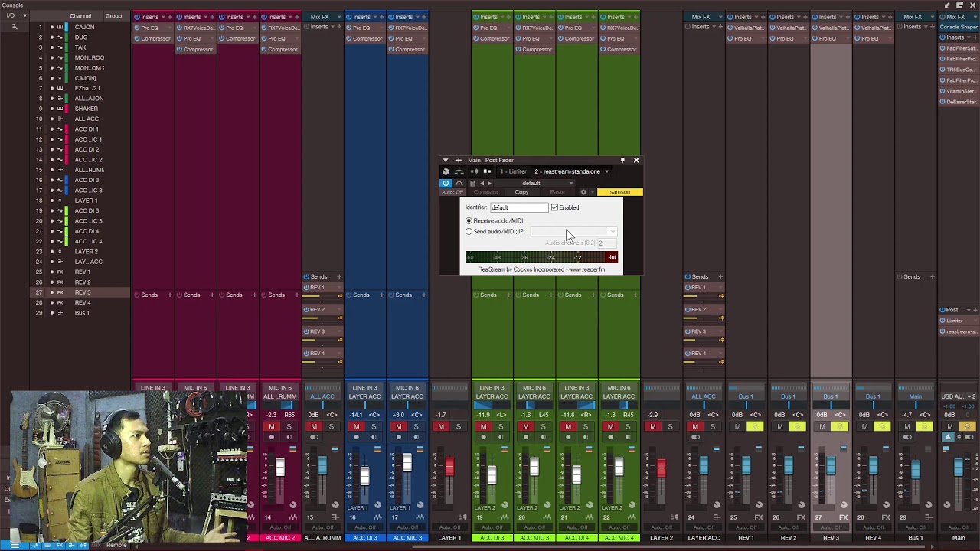Select SHAKER in the channel list

pyautogui.click(x=86, y=109)
